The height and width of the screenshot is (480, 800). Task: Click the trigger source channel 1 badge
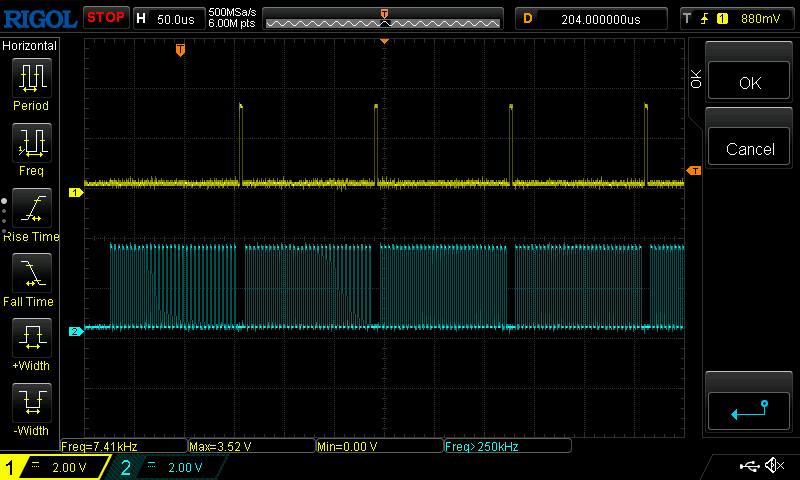click(x=722, y=19)
